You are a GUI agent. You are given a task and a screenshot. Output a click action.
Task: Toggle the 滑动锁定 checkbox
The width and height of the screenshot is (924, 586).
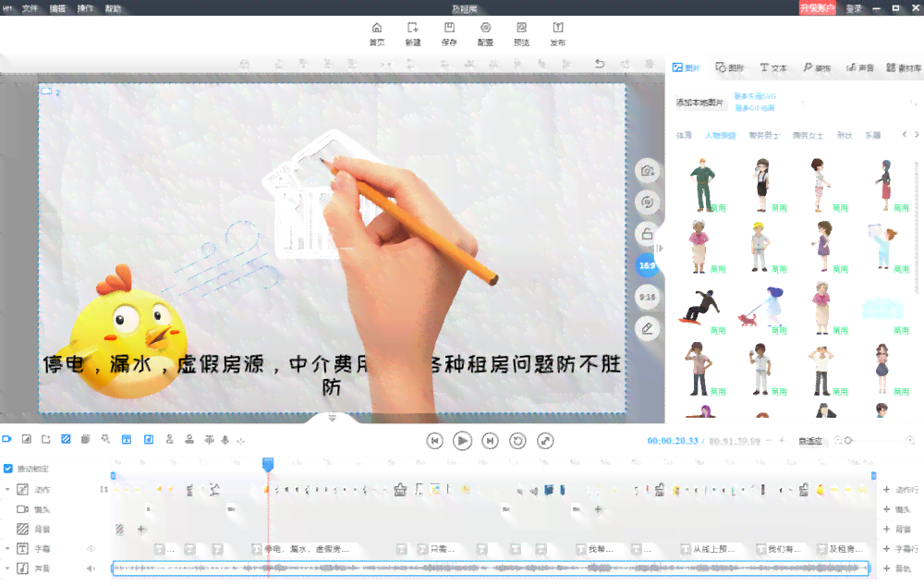tap(8, 469)
